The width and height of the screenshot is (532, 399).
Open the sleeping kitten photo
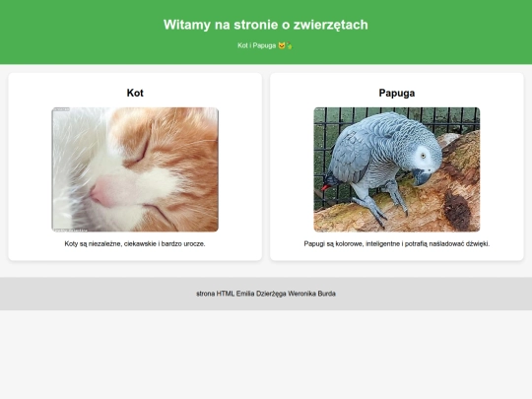click(135, 169)
